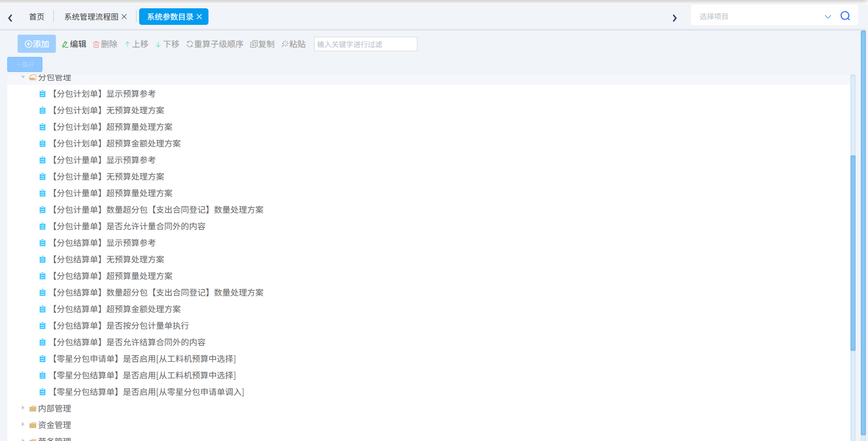Image resolution: width=868 pixels, height=441 pixels.
Task: Select 【分包计量单】是否允许计量合同外的内容
Action: tap(128, 226)
